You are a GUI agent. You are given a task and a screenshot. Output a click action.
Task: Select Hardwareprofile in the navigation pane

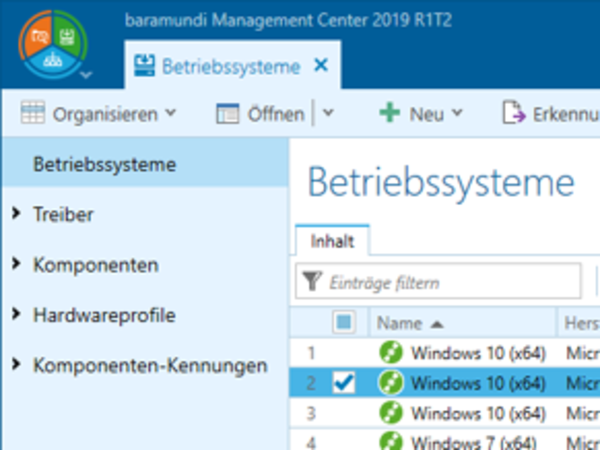point(104,316)
